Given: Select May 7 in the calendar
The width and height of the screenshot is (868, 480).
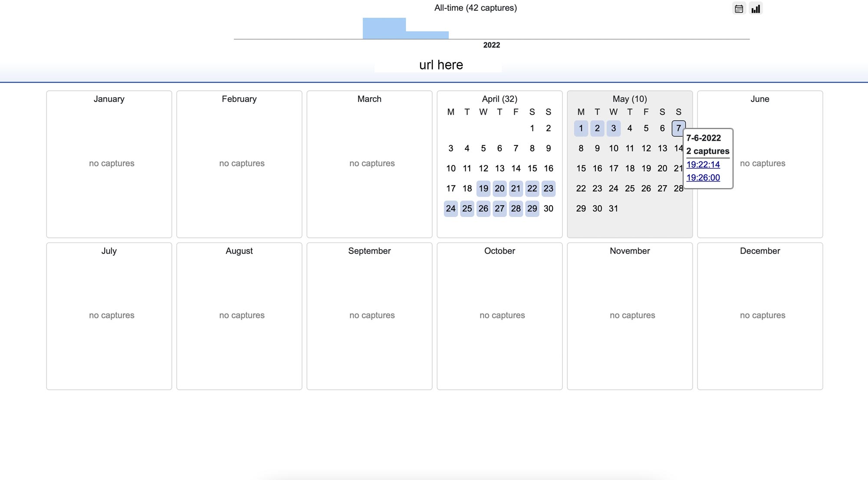Looking at the screenshot, I should [x=678, y=128].
